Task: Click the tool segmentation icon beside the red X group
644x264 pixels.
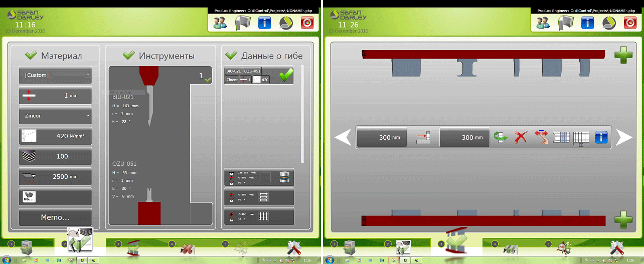Action: click(561, 137)
